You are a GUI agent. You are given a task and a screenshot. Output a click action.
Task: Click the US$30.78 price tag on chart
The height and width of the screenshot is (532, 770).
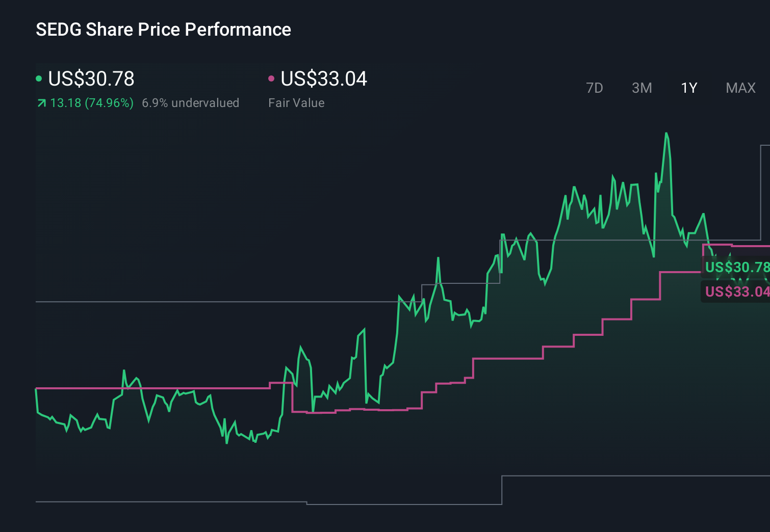pyautogui.click(x=736, y=267)
